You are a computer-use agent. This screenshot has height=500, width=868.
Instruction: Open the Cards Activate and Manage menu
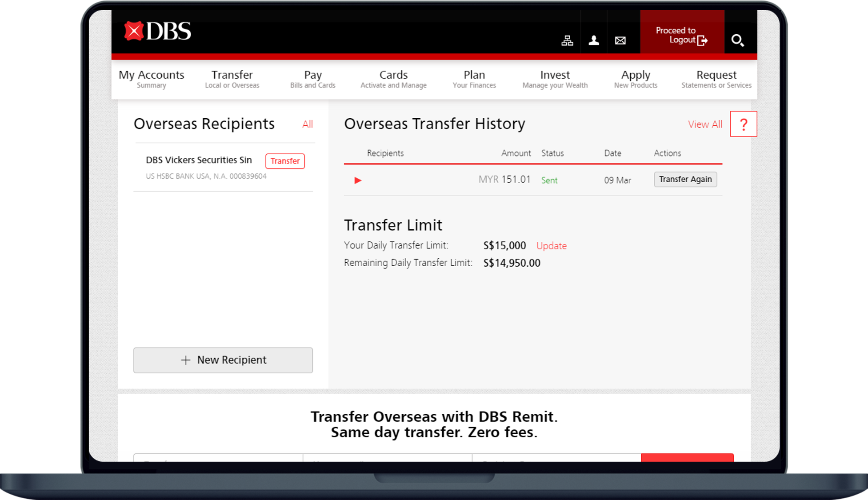click(393, 79)
